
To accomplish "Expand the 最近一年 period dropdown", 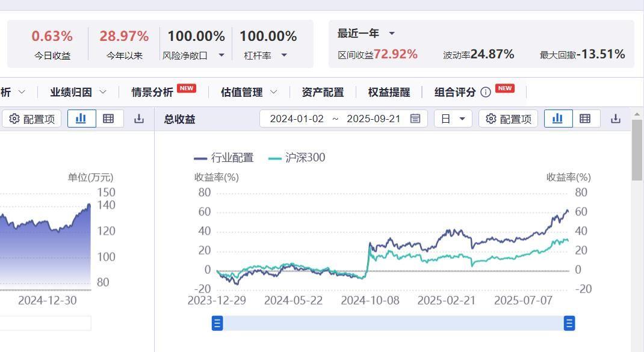I will [x=391, y=34].
